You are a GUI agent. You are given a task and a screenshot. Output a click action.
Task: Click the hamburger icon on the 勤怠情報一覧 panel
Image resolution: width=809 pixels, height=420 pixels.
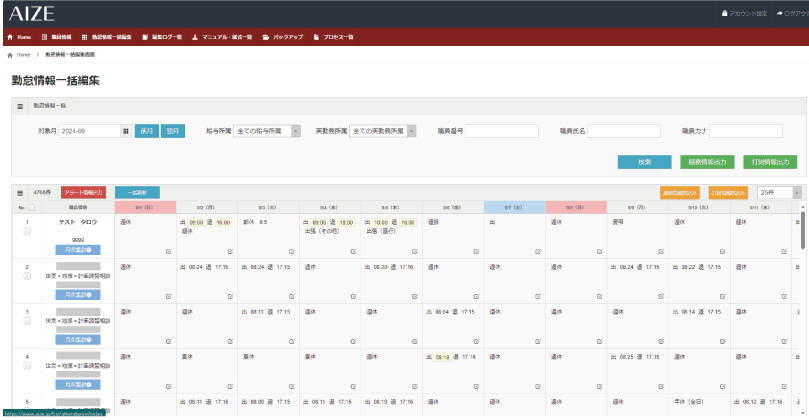[20, 105]
